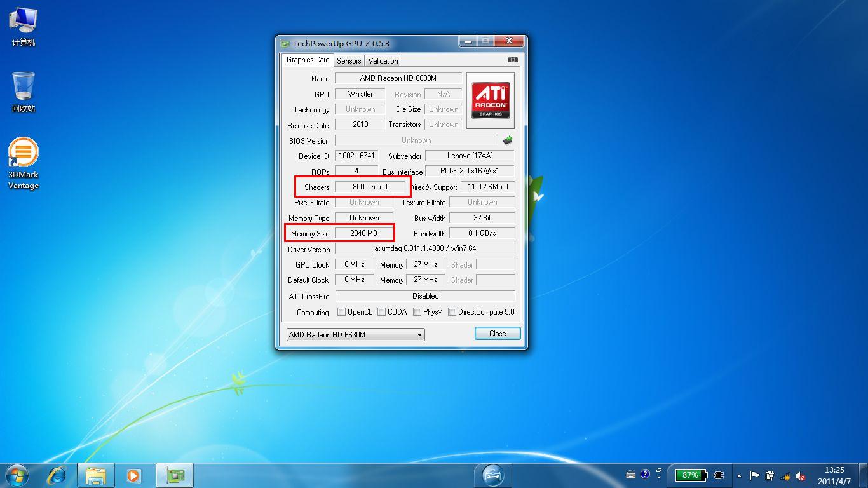Click the Bandwidth field 0.1 GB/s
The image size is (868, 488).
[482, 233]
